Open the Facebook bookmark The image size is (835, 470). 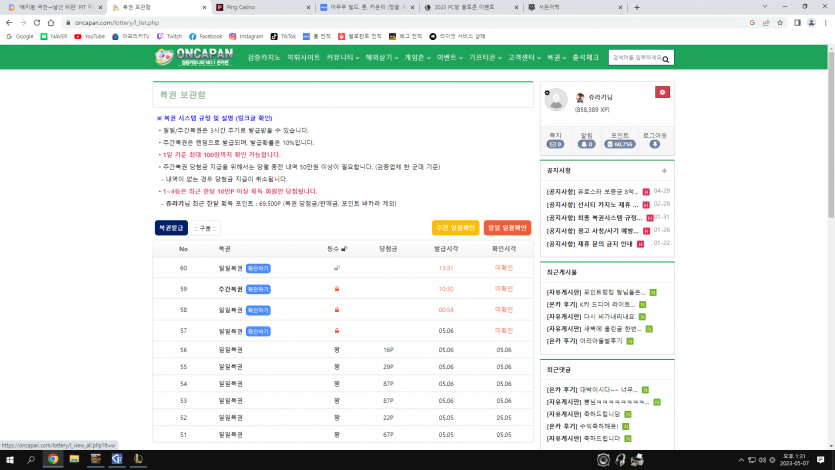coord(206,36)
